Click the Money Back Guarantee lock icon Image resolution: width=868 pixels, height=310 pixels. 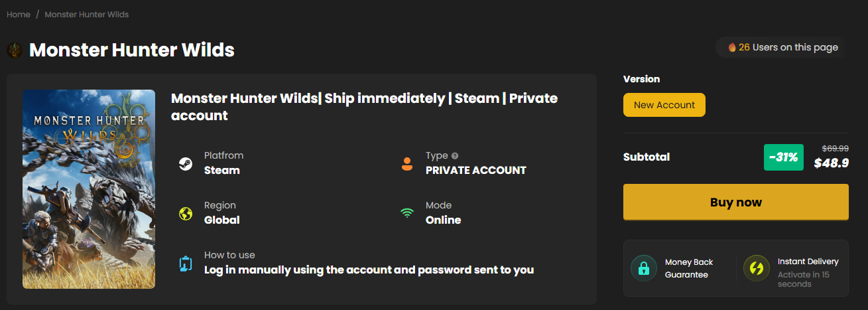[643, 268]
